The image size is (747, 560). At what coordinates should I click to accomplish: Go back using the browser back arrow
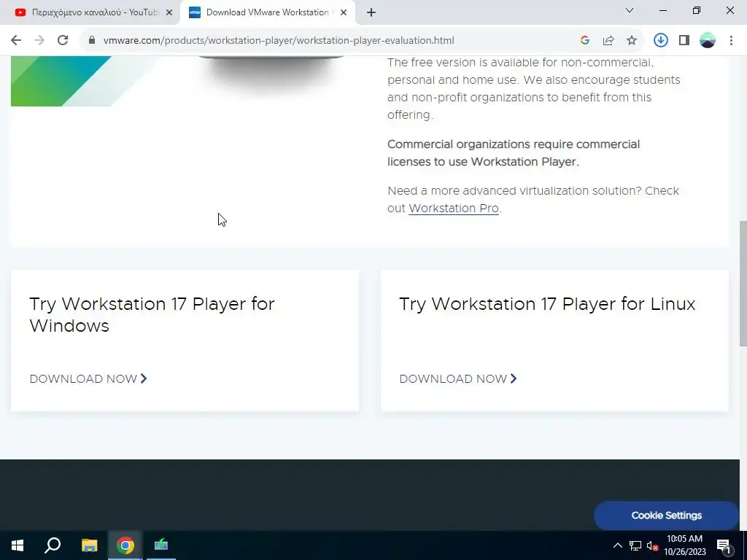(16, 41)
